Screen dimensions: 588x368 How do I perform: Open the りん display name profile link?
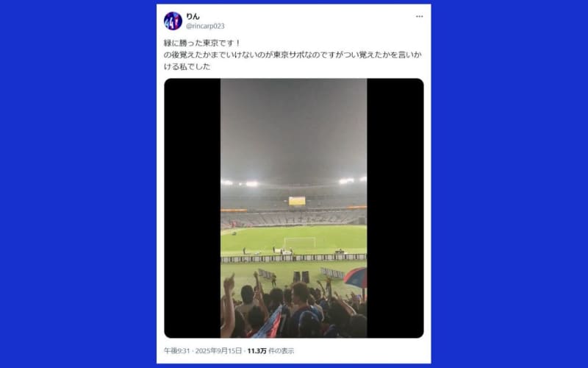pyautogui.click(x=193, y=16)
